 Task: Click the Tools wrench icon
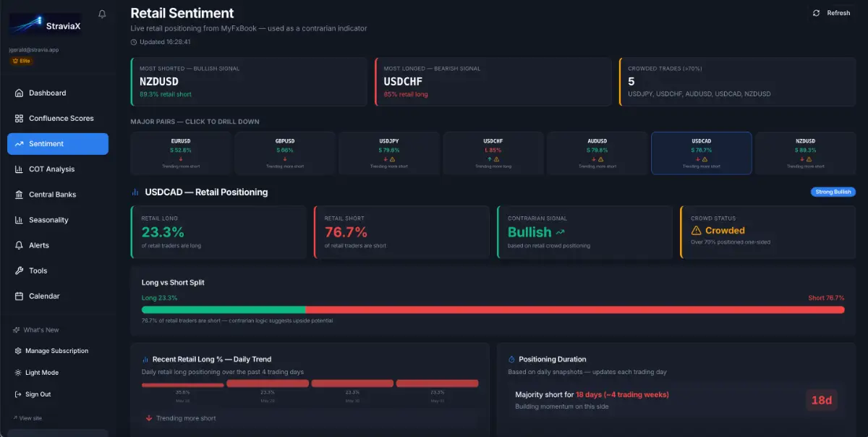[19, 270]
